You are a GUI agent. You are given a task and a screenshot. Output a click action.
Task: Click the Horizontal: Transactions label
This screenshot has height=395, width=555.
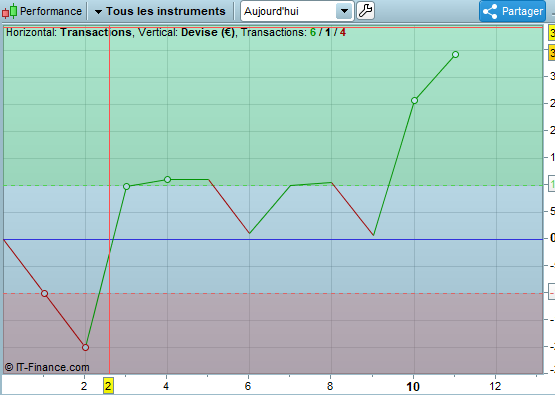click(69, 32)
